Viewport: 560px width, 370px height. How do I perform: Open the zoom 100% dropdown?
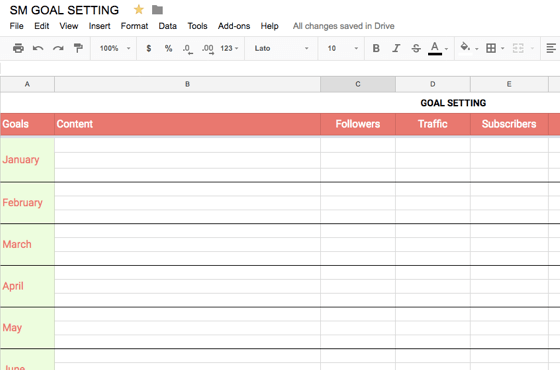tap(115, 48)
